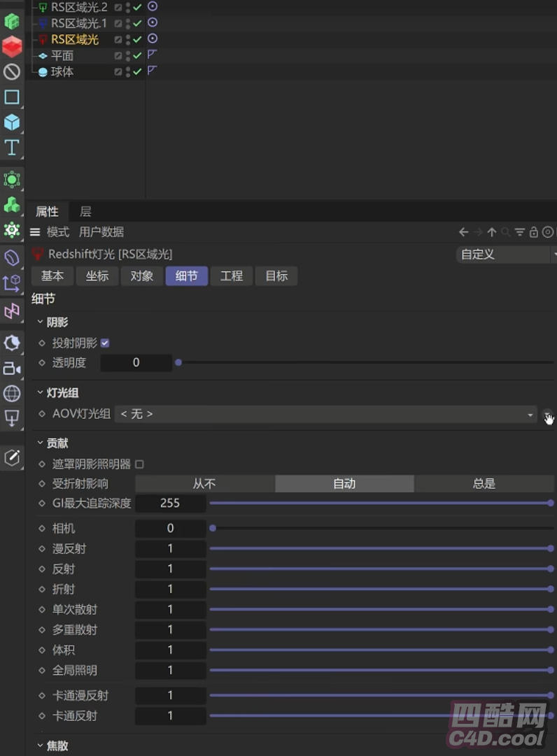Click the camera object icon in sidebar
557x756 pixels.
(x=12, y=368)
